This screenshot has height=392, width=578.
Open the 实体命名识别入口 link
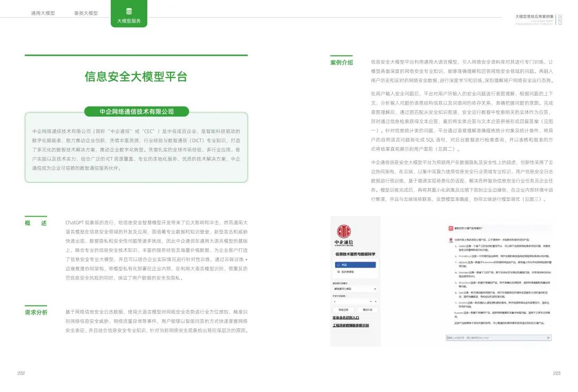(x=346, y=318)
